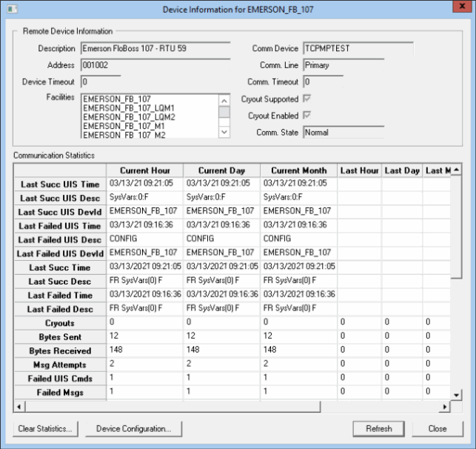Click the Msg Attempts row header
The image size is (476, 449).
60,365
